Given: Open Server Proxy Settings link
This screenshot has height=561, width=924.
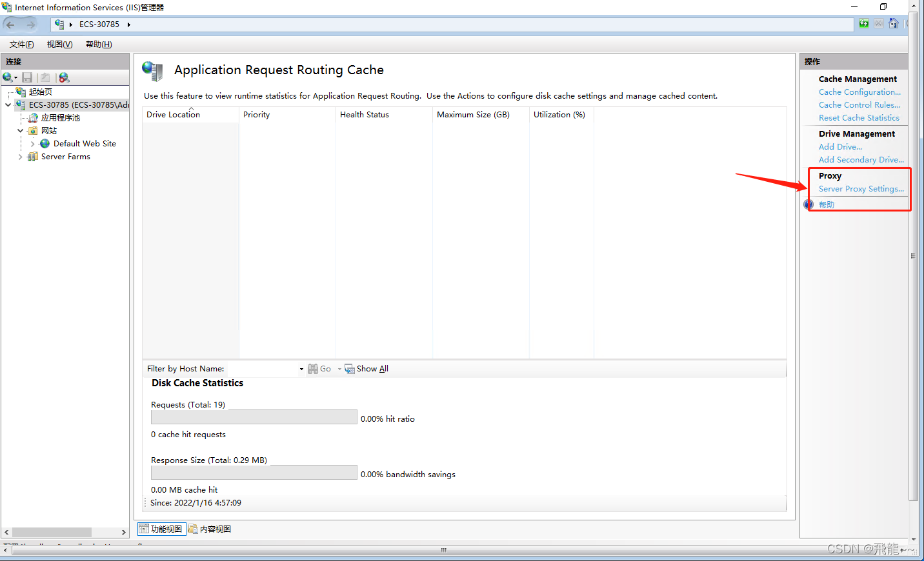Looking at the screenshot, I should point(861,189).
